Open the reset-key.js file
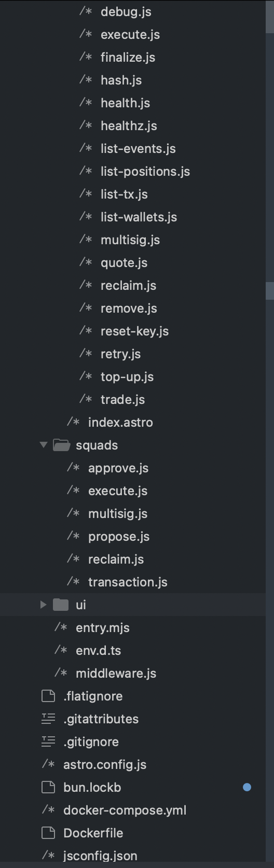 click(134, 331)
